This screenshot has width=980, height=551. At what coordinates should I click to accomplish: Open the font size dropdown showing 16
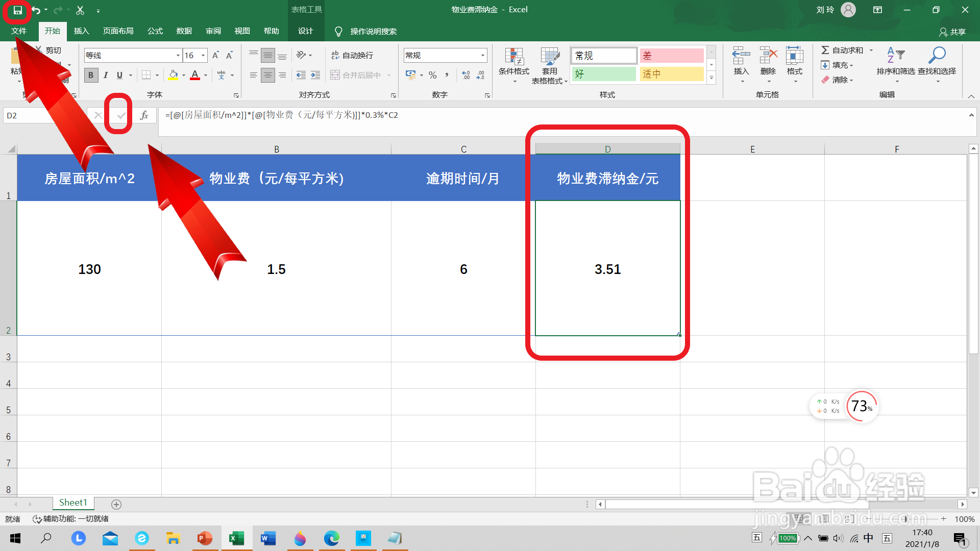pos(203,55)
